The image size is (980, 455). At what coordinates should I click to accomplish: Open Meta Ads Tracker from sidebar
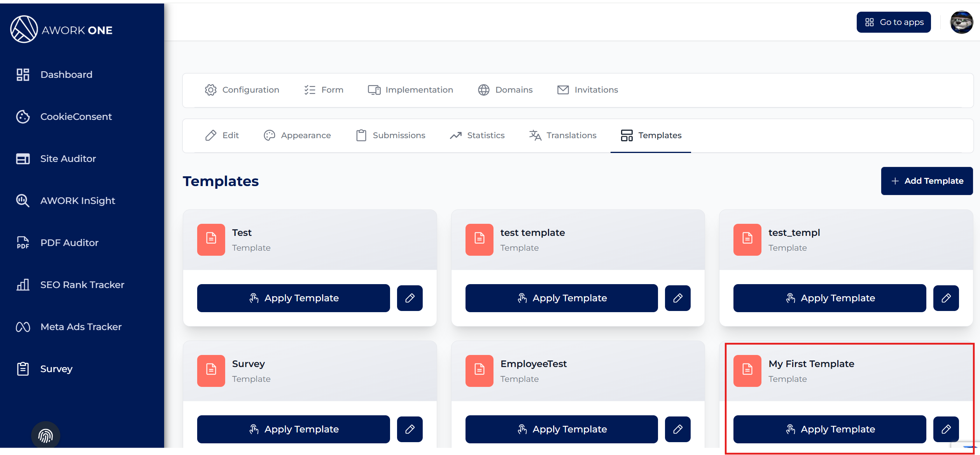pyautogui.click(x=81, y=327)
